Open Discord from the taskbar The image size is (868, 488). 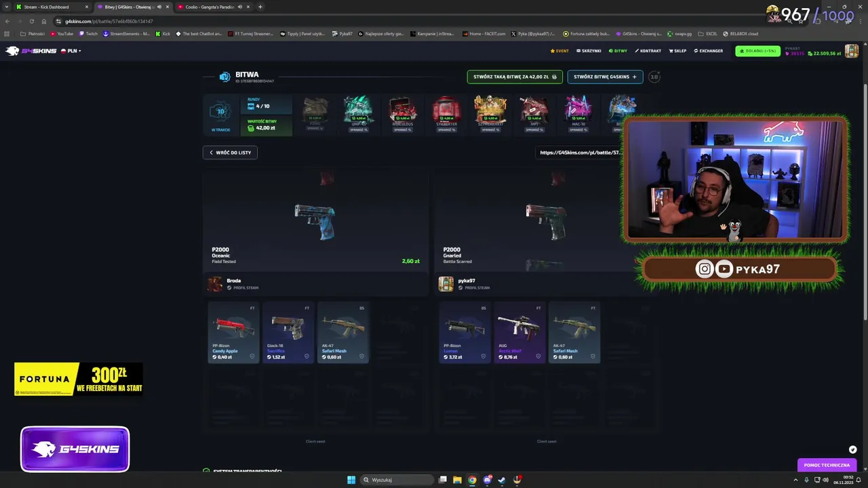[487, 480]
